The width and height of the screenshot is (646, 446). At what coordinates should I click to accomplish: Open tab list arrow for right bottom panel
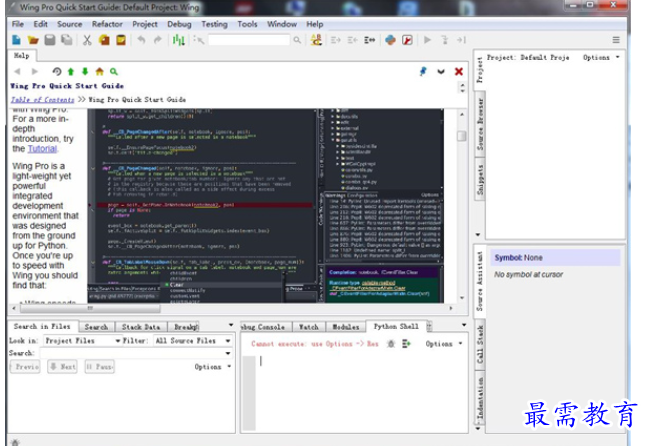[x=464, y=325]
